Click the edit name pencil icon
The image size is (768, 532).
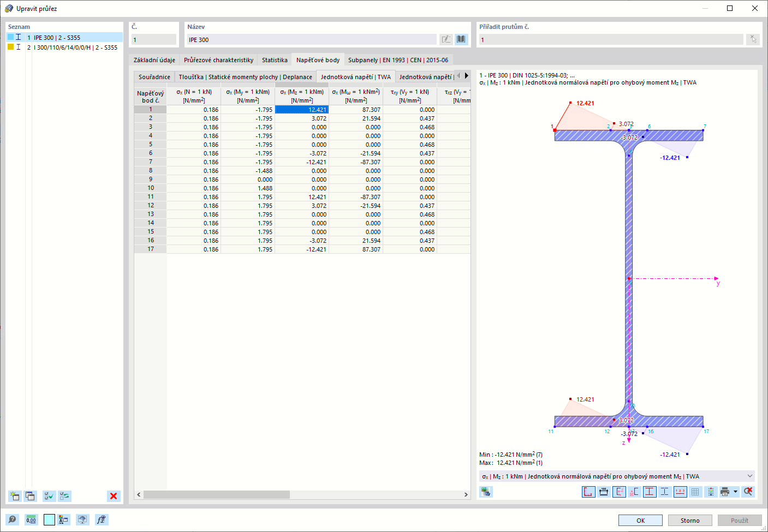[x=446, y=39]
